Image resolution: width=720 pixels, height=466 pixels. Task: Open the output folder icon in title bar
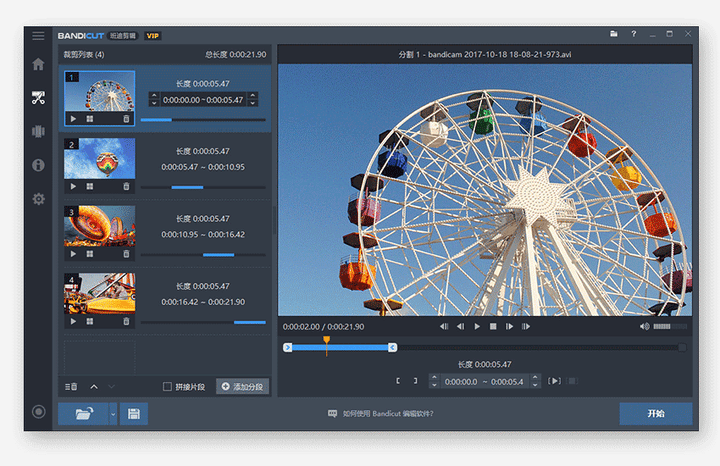pos(613,34)
